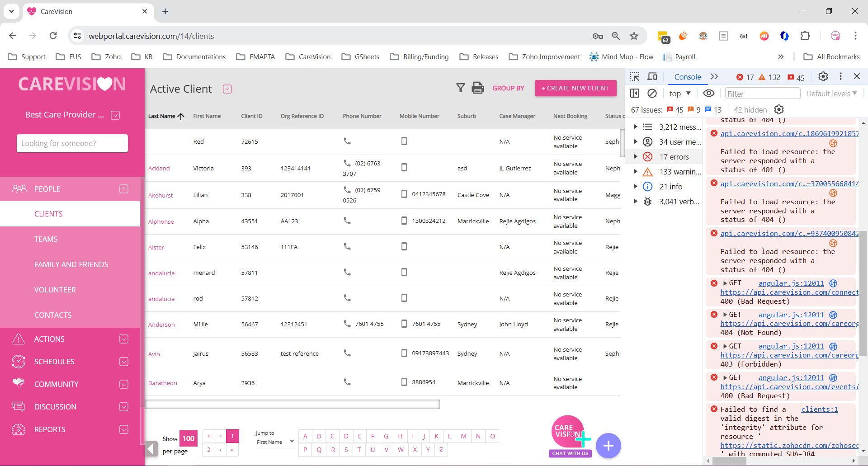Open the Chat With Us widget
868x466 pixels.
coord(571,437)
